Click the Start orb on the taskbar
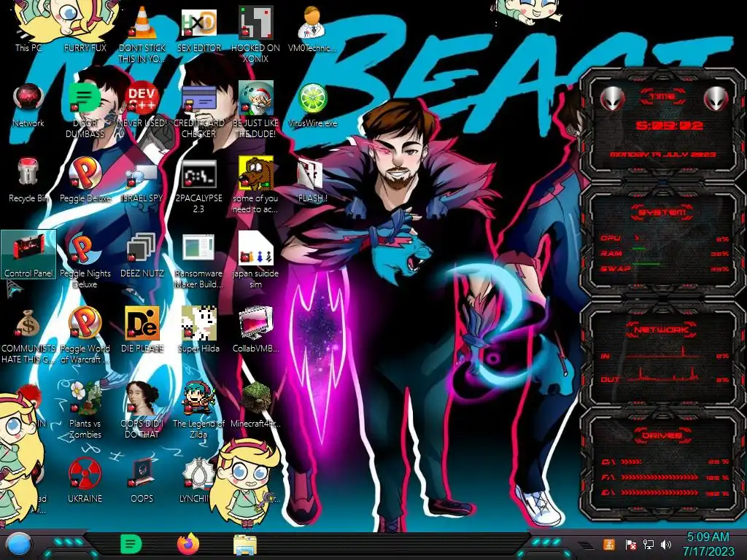 pos(18,544)
